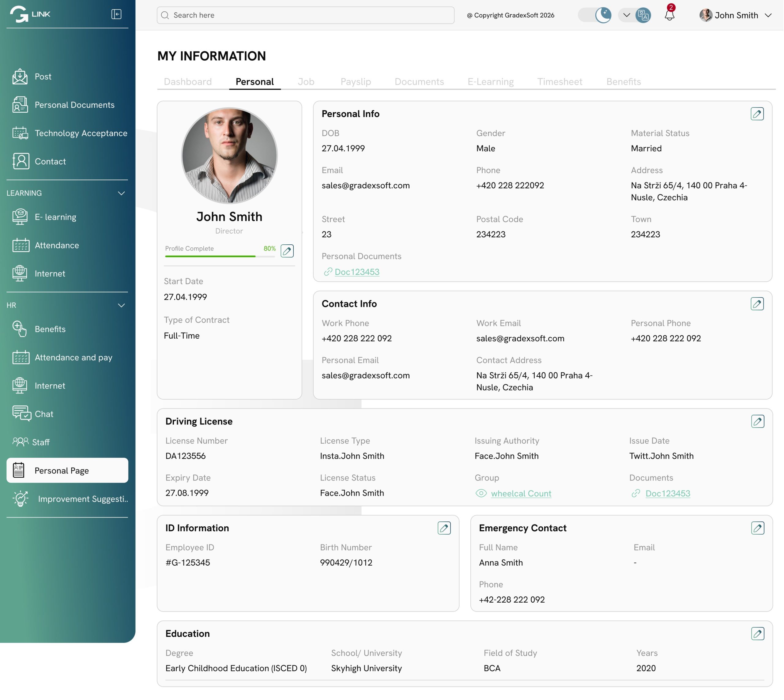Image resolution: width=784 pixels, height=700 pixels.
Task: Collapse the HR sidebar section
Action: tap(121, 305)
